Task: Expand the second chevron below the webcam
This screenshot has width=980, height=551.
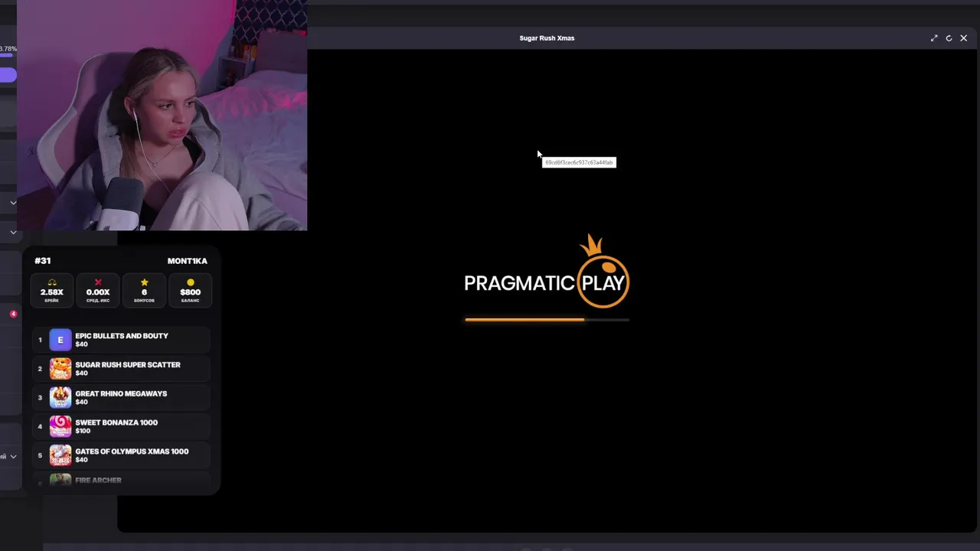Action: (13, 232)
